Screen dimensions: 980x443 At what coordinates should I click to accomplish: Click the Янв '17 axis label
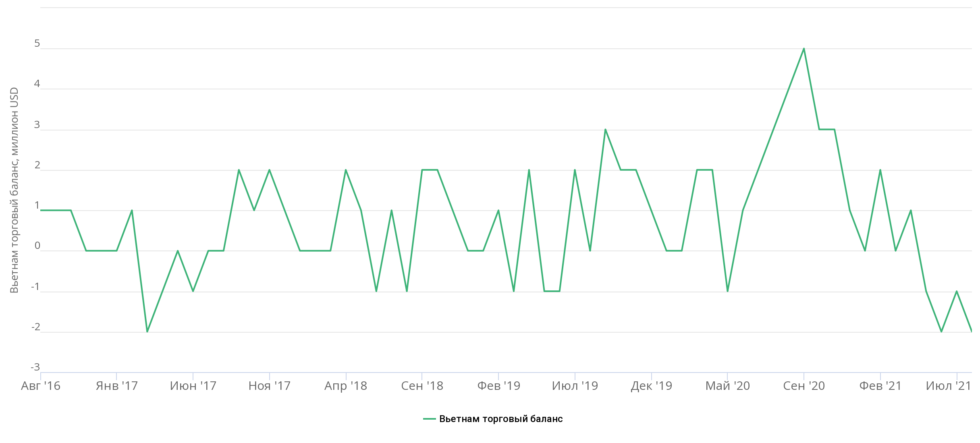click(x=117, y=386)
